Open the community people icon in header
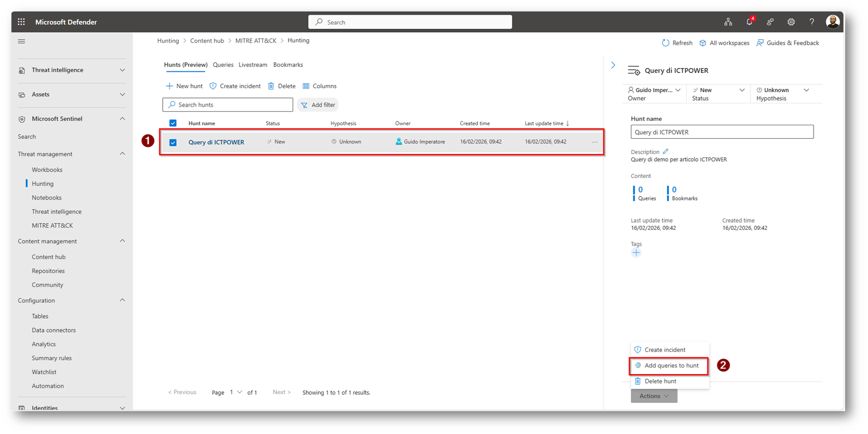 (770, 22)
